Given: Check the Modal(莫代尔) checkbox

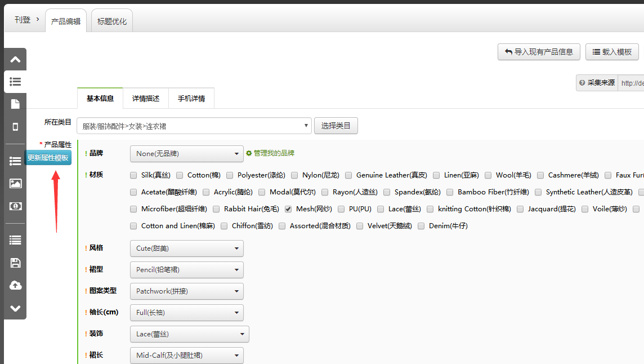Looking at the screenshot, I should tap(262, 192).
